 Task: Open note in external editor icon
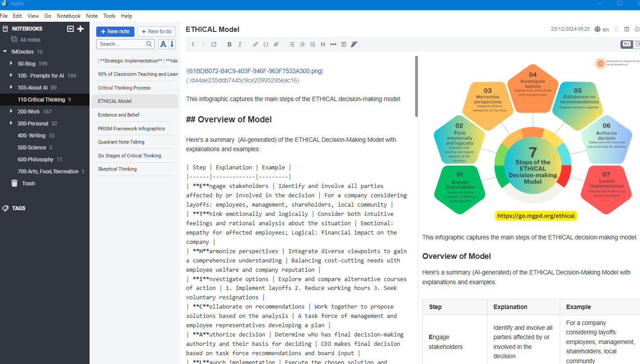[x=214, y=44]
